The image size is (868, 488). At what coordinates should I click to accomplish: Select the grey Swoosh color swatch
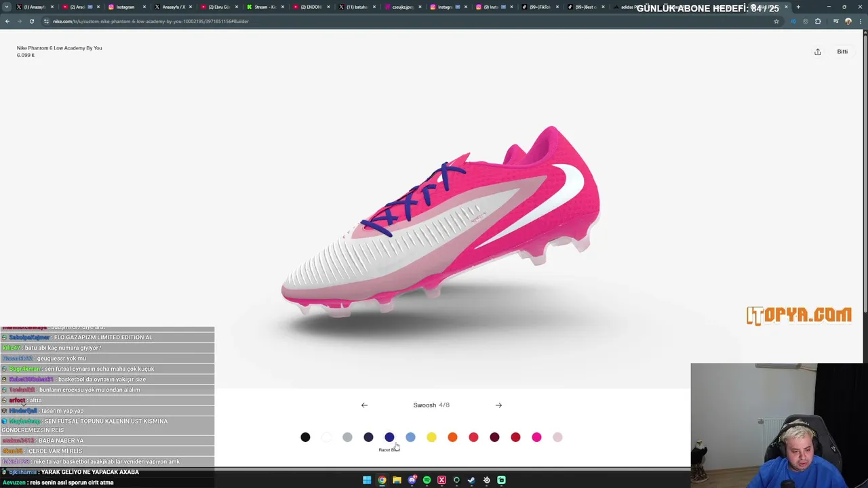(347, 437)
